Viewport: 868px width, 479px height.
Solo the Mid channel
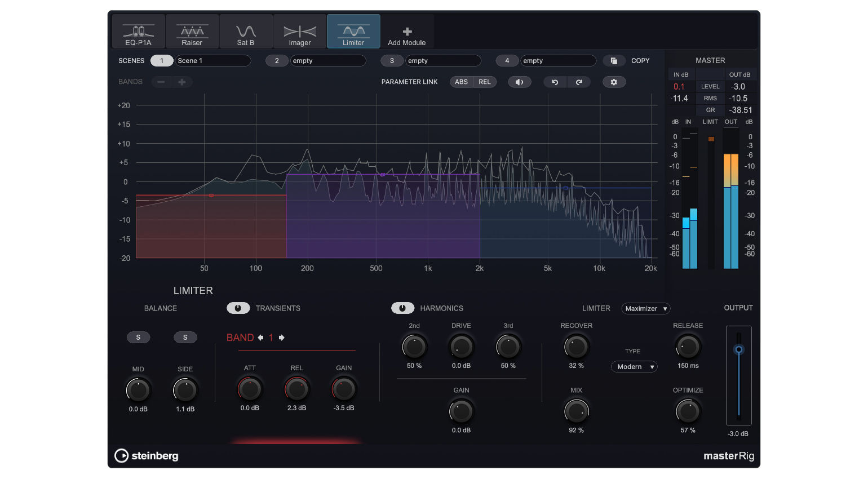[138, 338]
